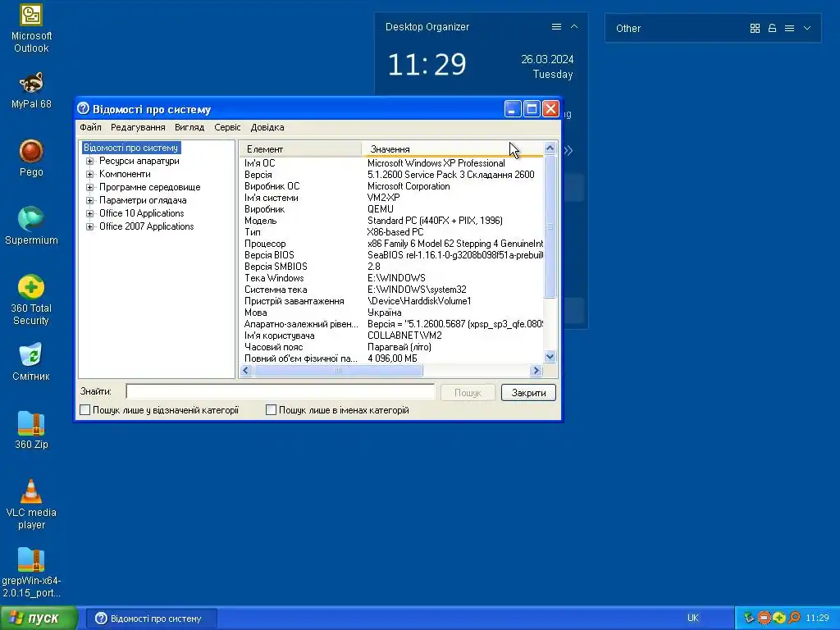Image resolution: width=840 pixels, height=630 pixels.
Task: Click horizontal scrollbar right arrow
Action: pyautogui.click(x=536, y=370)
